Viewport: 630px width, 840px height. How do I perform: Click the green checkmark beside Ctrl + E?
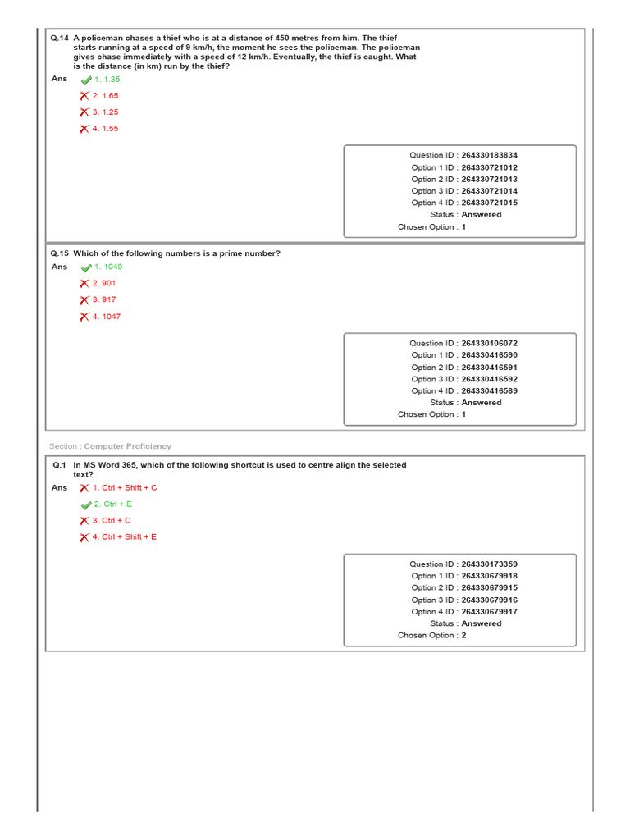(x=85, y=505)
